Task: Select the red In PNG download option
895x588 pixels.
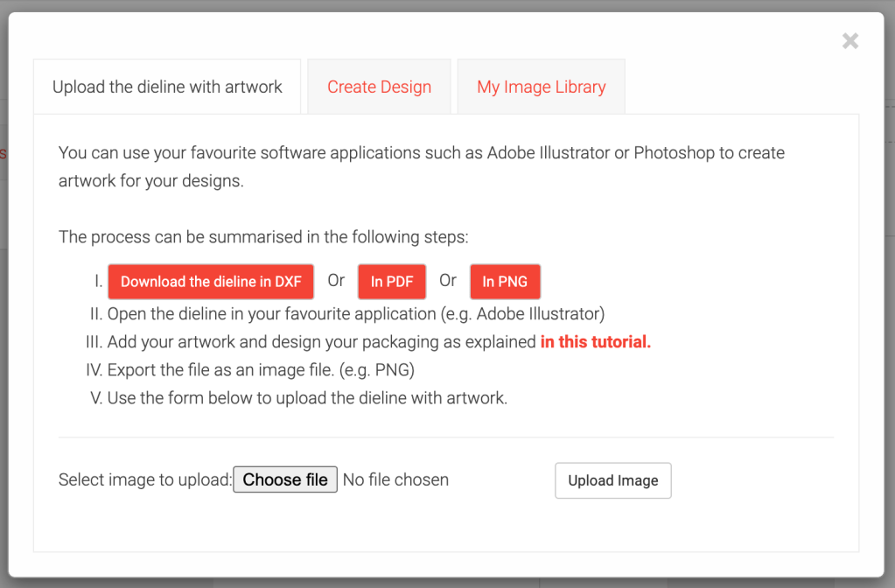Action: 505,281
